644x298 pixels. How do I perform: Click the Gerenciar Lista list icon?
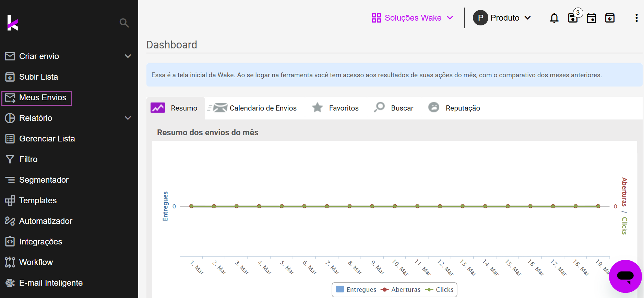click(10, 138)
